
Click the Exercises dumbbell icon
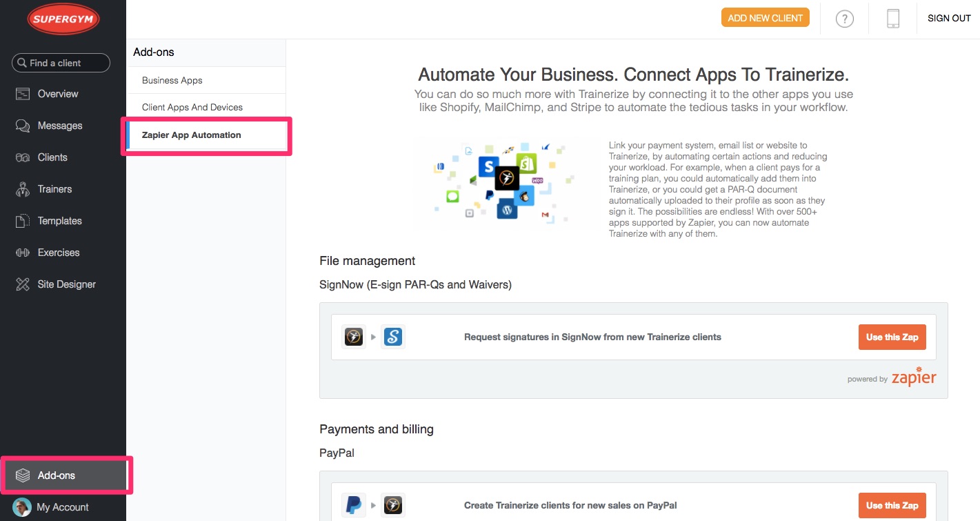coord(23,253)
